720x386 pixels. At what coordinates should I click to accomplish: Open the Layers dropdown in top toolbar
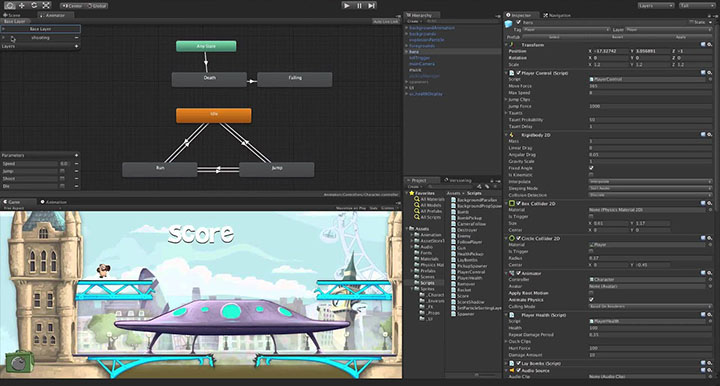(x=656, y=6)
